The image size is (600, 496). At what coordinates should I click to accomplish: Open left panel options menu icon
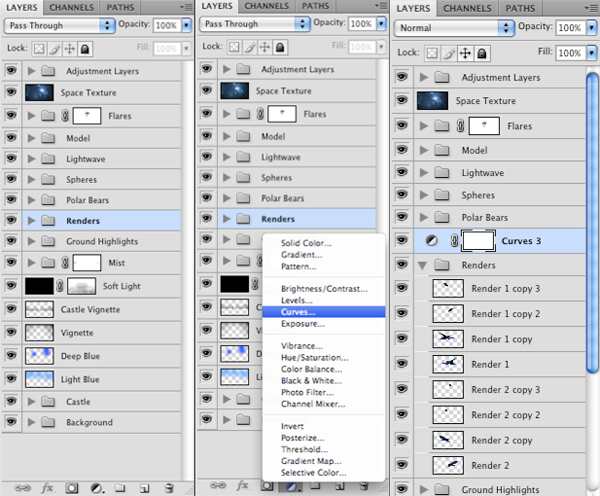187,7
